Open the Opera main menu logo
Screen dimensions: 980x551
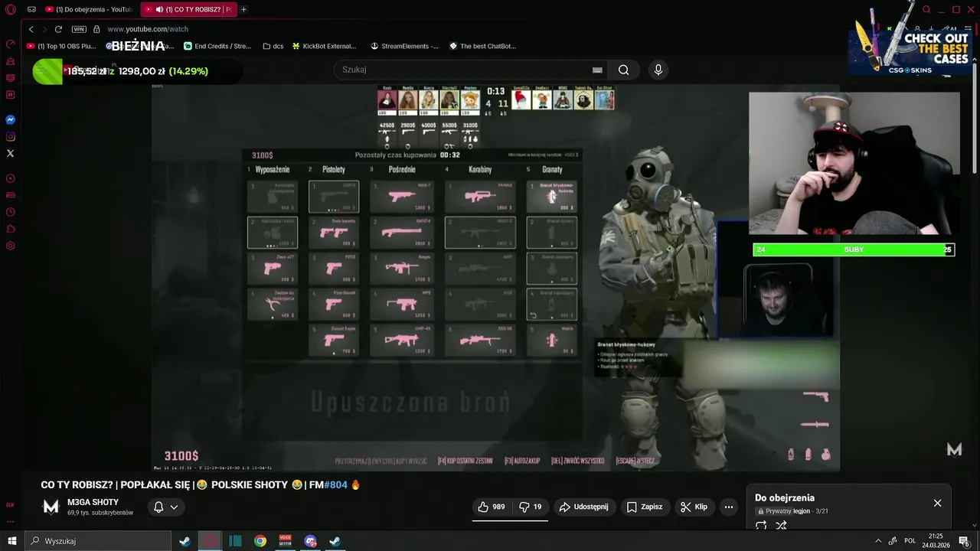(x=11, y=9)
